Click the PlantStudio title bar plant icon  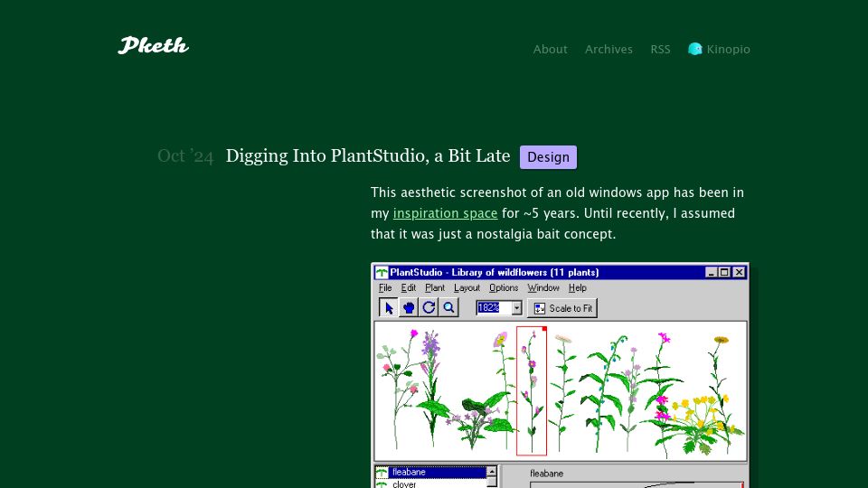pyautogui.click(x=382, y=272)
